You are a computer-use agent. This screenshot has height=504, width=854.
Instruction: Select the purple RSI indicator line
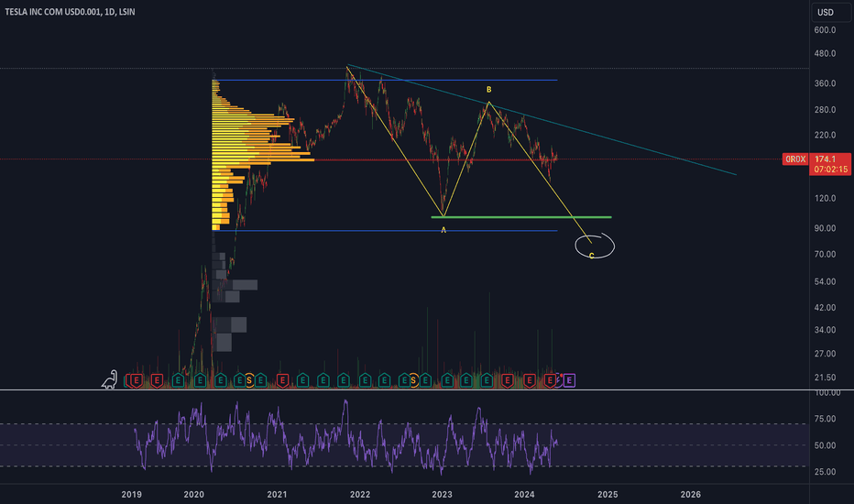pos(345,439)
